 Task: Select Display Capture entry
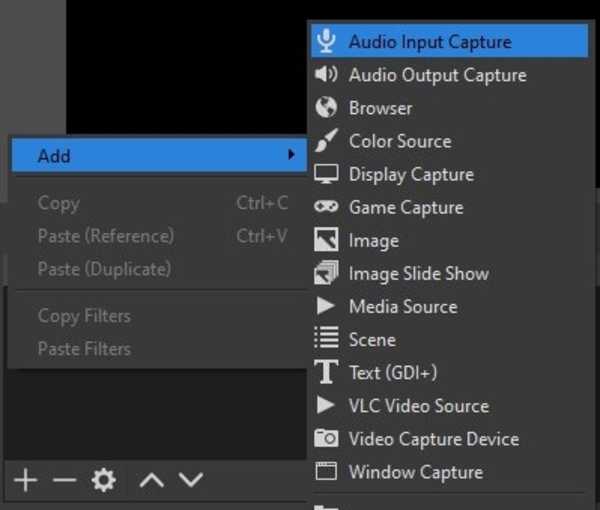coord(450,174)
